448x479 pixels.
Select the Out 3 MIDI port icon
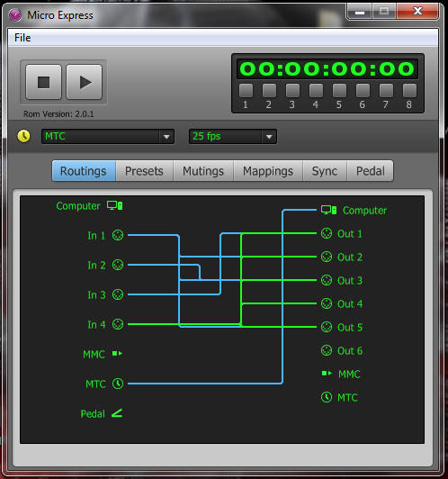[327, 280]
